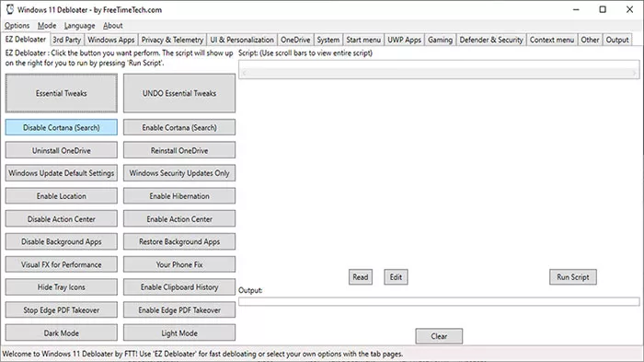Click the app icon in title bar
The image size is (644, 362).
coord(10,9)
